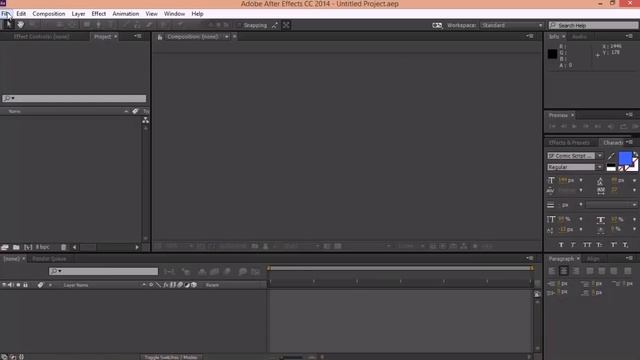
Task: Click the blue fill color swatch
Action: coord(625,158)
